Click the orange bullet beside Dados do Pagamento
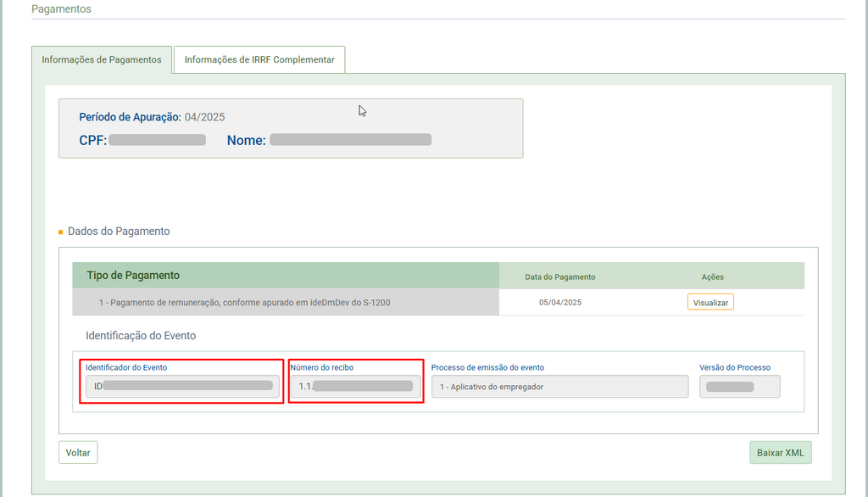Screen dimensions: 868x497 60,232
